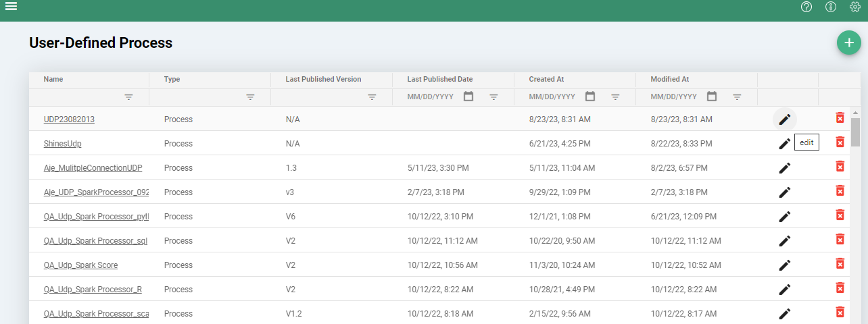Edit the UDP23082013 process

coord(784,119)
